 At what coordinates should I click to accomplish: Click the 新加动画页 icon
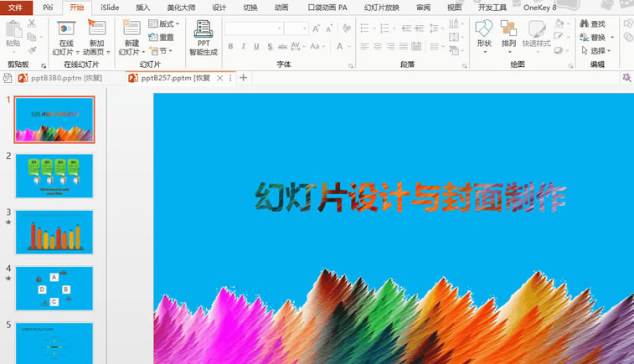click(x=95, y=30)
